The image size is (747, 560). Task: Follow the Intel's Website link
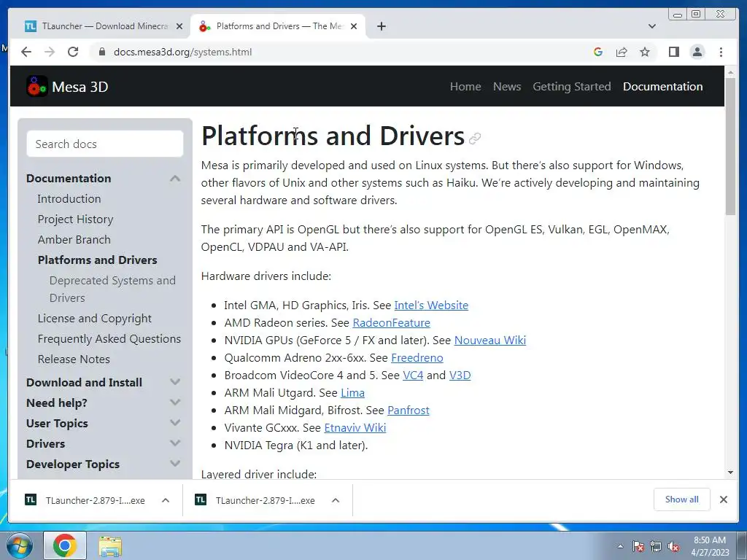(431, 306)
